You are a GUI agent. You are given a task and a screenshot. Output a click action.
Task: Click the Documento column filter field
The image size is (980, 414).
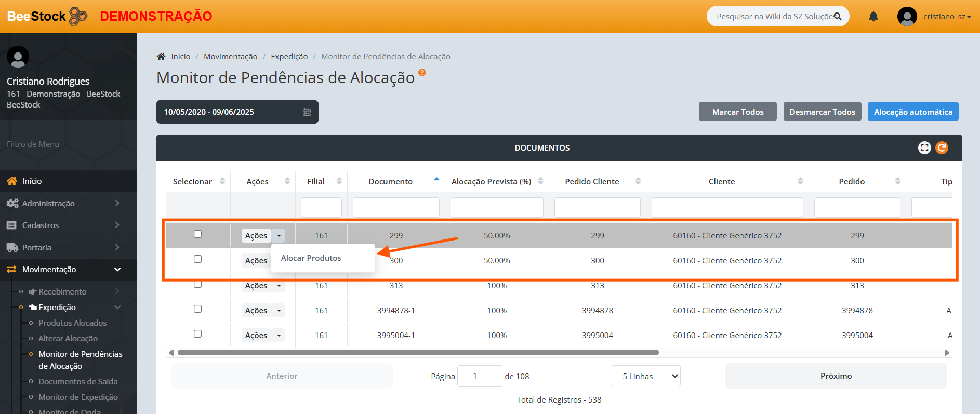click(x=395, y=207)
